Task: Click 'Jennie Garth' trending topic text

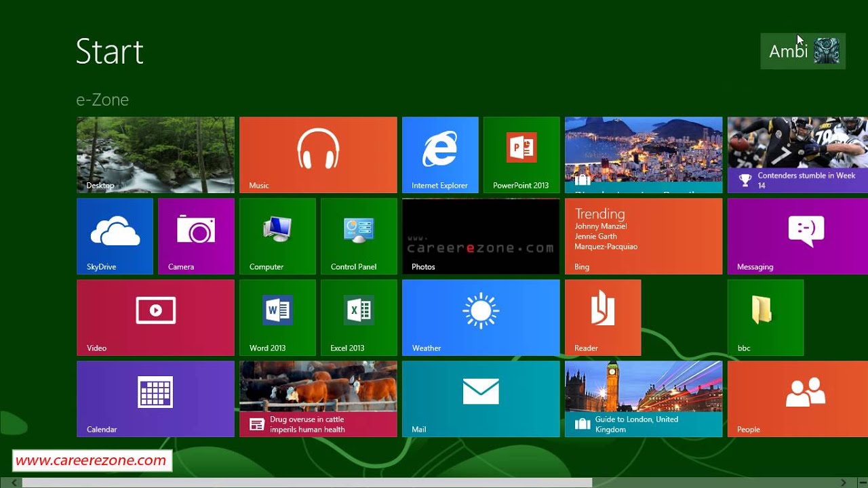Action: point(596,237)
